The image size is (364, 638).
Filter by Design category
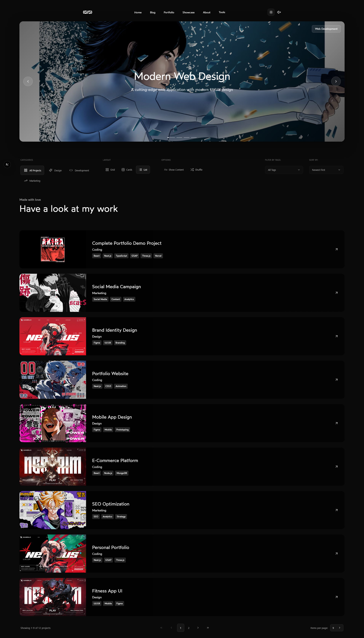click(x=55, y=170)
